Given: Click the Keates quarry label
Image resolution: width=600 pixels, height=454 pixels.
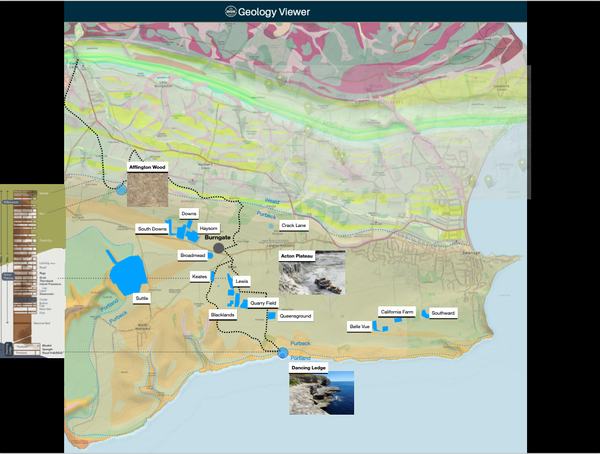Looking at the screenshot, I should pos(199,276).
